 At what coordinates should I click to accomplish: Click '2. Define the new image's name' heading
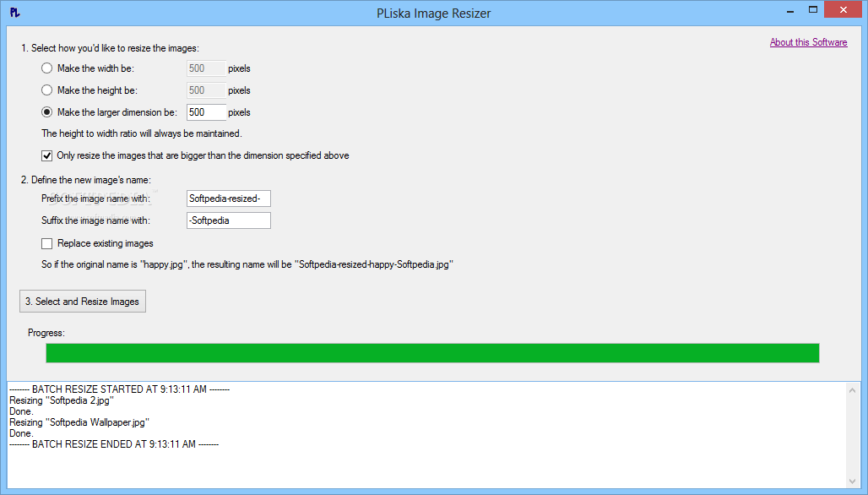coord(86,180)
